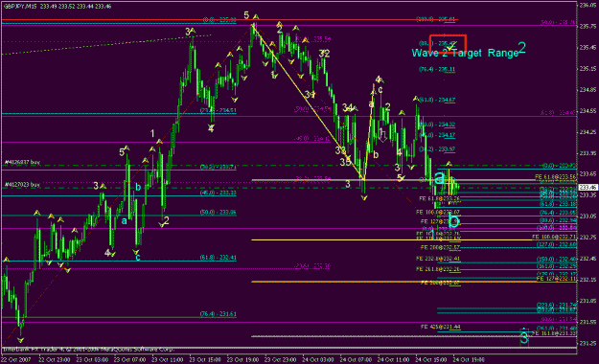Select the '(50.0) - 233.06' Fibonacci level label
599x364 pixels.
(219, 213)
